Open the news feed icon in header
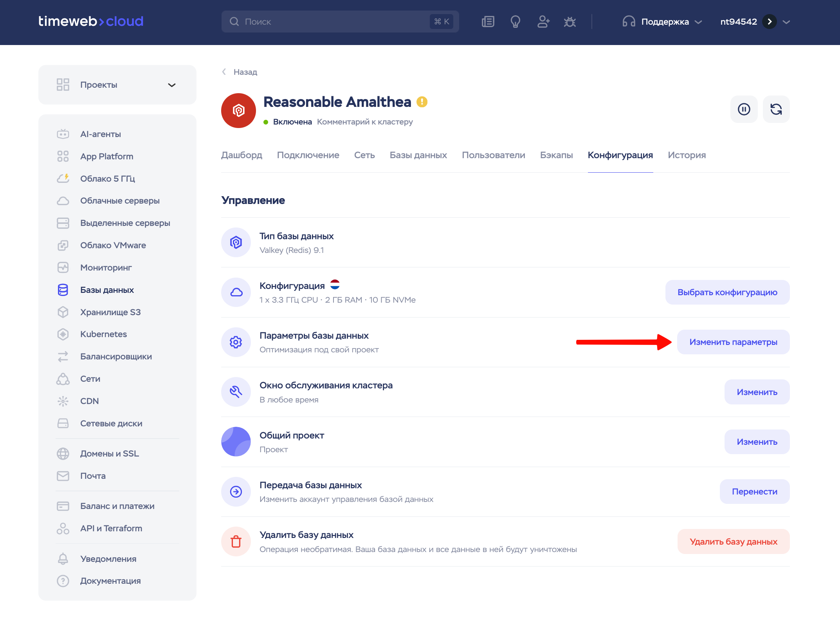Viewport: 840px width, 628px height. (488, 22)
